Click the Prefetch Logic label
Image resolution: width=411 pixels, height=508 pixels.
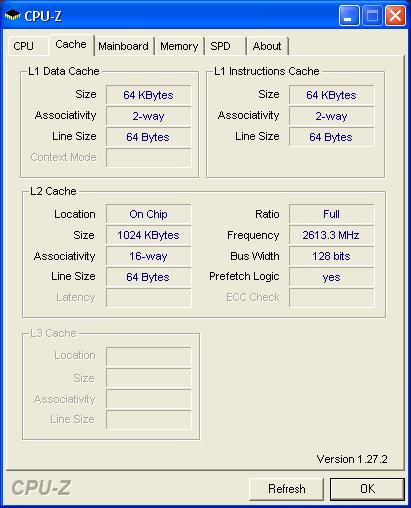[x=244, y=276]
